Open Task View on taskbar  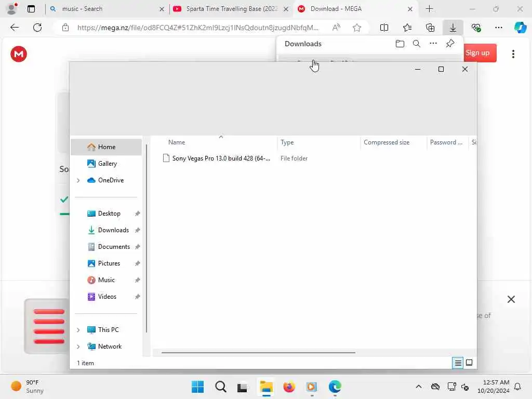coord(242,387)
